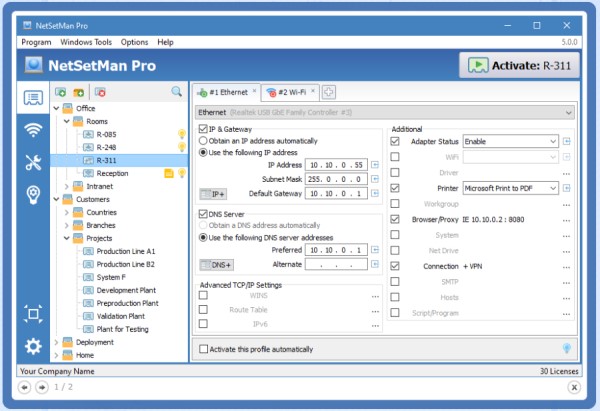Add a new profile toolbar icon
The image size is (600, 411).
tap(60, 92)
